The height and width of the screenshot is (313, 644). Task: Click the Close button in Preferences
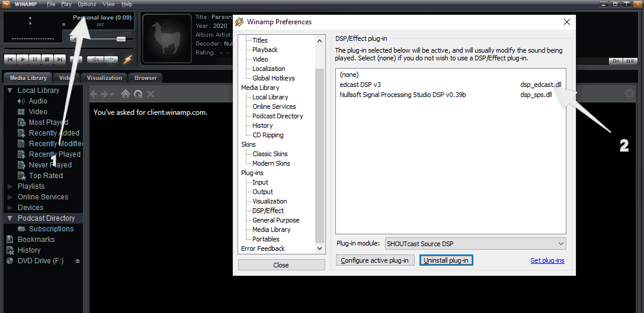[x=281, y=265]
